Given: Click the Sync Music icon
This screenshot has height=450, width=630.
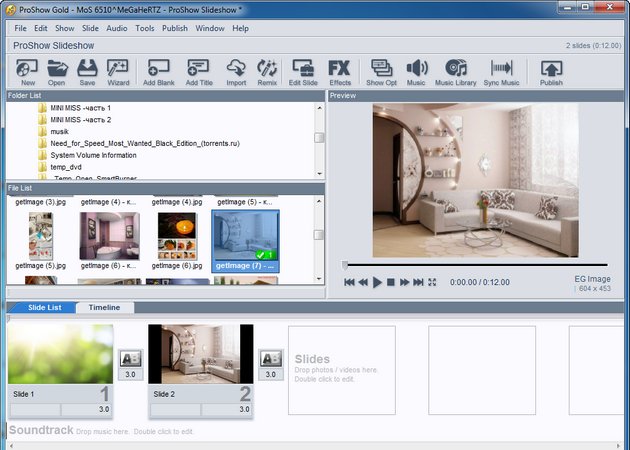Looking at the screenshot, I should pos(502,71).
